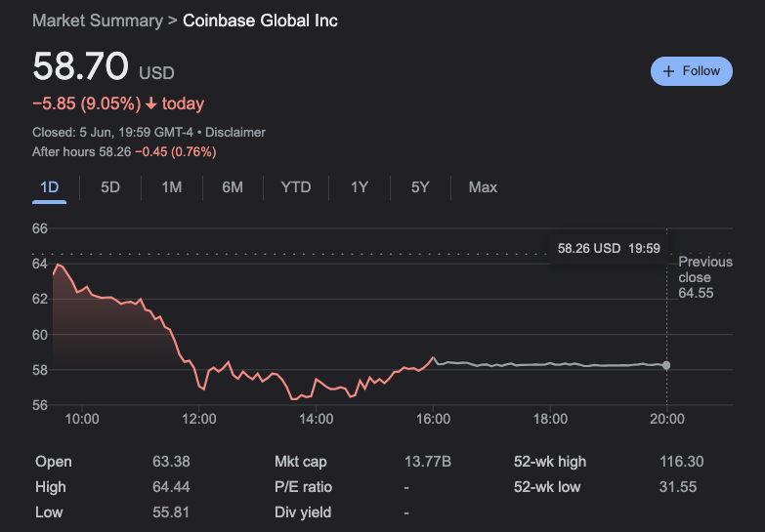The width and height of the screenshot is (765, 532).
Task: Click the Closed: 5 Jun, 19:59 GMT-4 text
Action: tap(112, 132)
